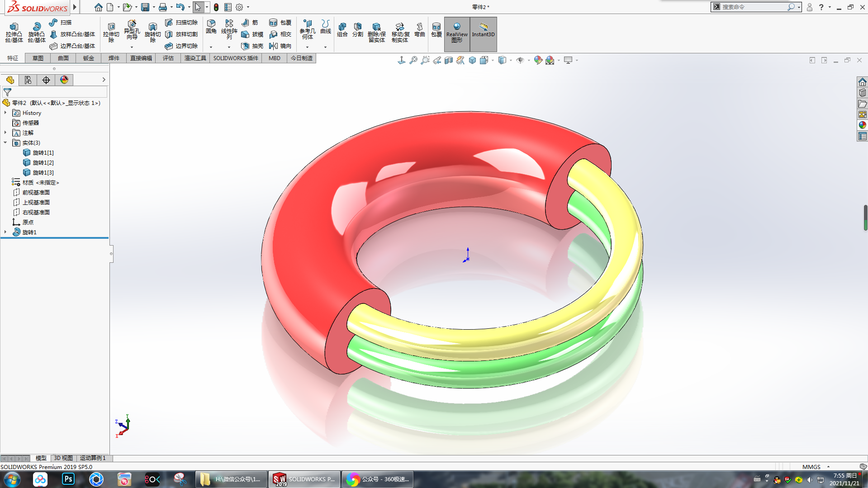Select the 拉伸凸台/基体 extrude boss tool
Screen dimensions: 868x488
click(x=14, y=32)
